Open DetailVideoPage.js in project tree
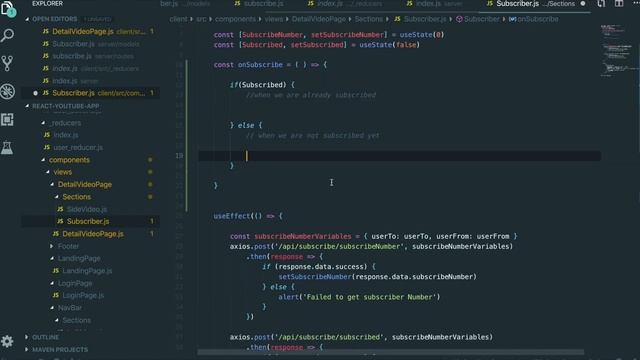This screenshot has width=640, height=360. [x=93, y=234]
